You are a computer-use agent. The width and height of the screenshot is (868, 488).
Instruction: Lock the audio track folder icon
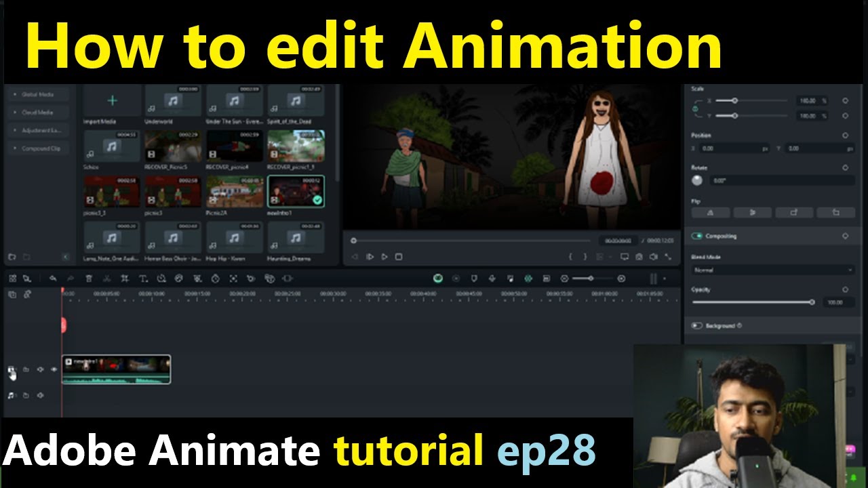pos(26,395)
